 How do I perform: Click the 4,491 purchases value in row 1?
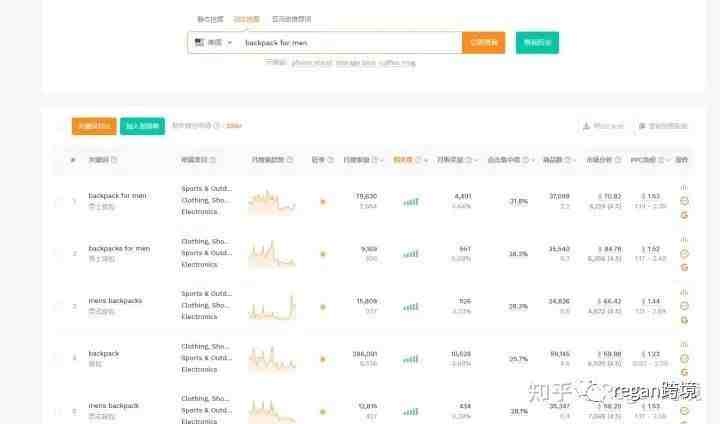[x=462, y=196]
